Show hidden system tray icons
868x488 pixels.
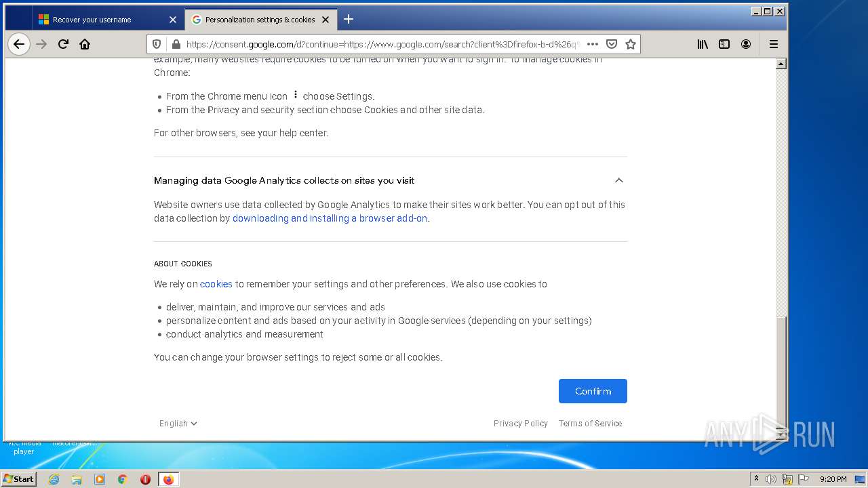[x=757, y=479]
